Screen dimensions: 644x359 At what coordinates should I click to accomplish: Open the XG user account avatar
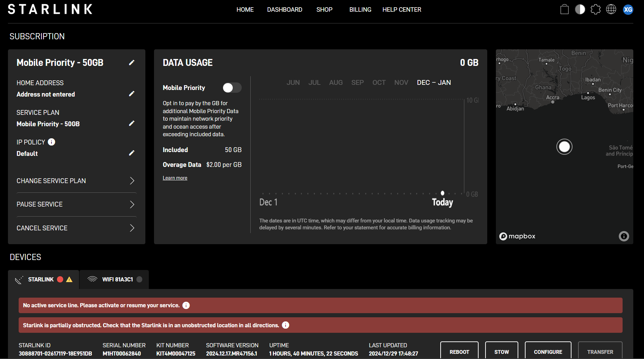tap(628, 9)
